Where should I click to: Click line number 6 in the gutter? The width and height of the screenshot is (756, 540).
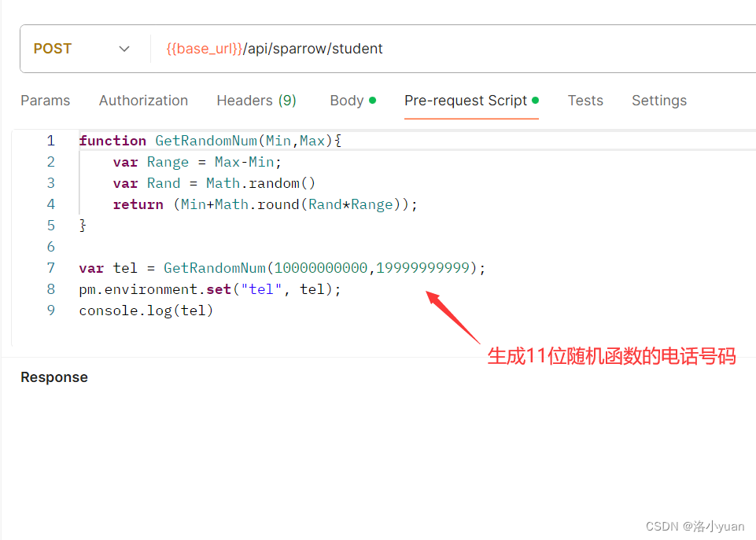coord(50,247)
